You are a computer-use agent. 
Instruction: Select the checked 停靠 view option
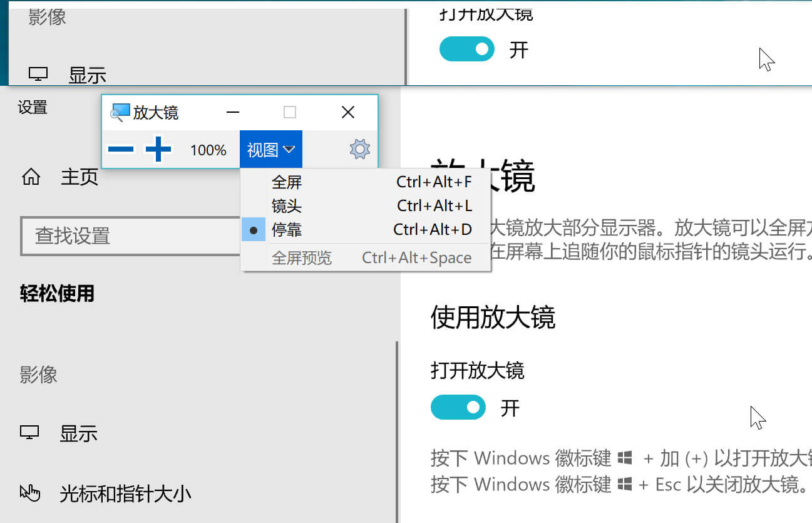point(366,230)
